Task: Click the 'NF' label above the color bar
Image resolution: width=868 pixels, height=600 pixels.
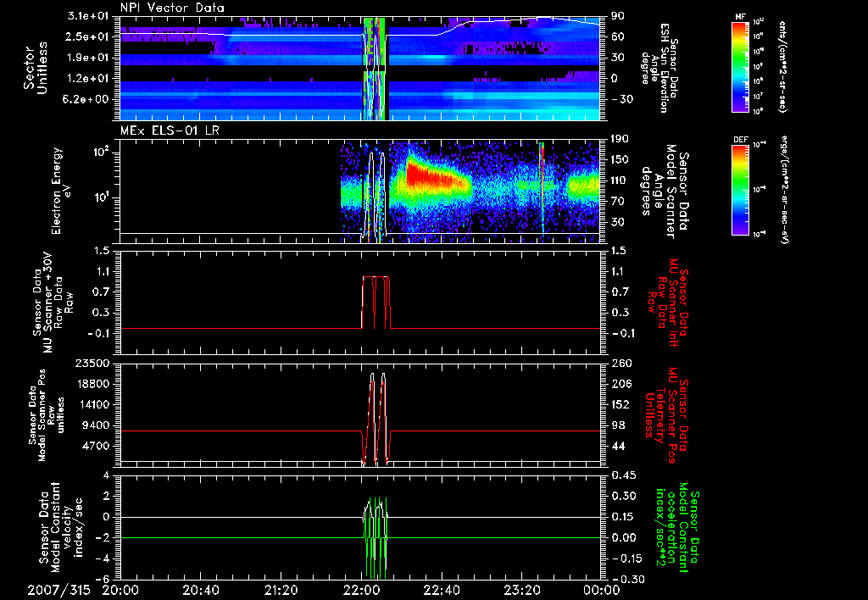Action: [741, 17]
